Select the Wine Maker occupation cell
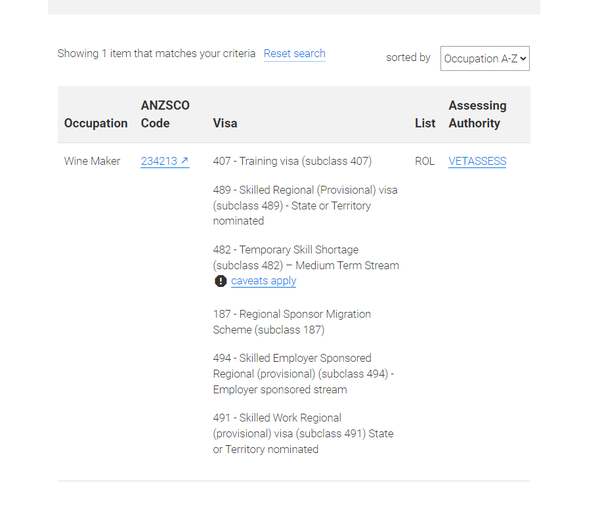 92,161
